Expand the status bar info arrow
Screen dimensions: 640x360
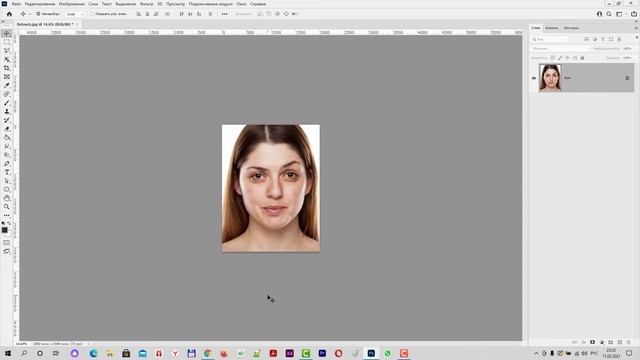coord(88,344)
